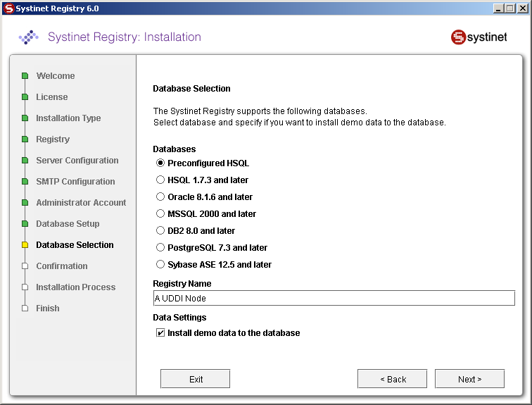Click the License step green marker
Image resolution: width=532 pixels, height=405 pixels.
(25, 97)
